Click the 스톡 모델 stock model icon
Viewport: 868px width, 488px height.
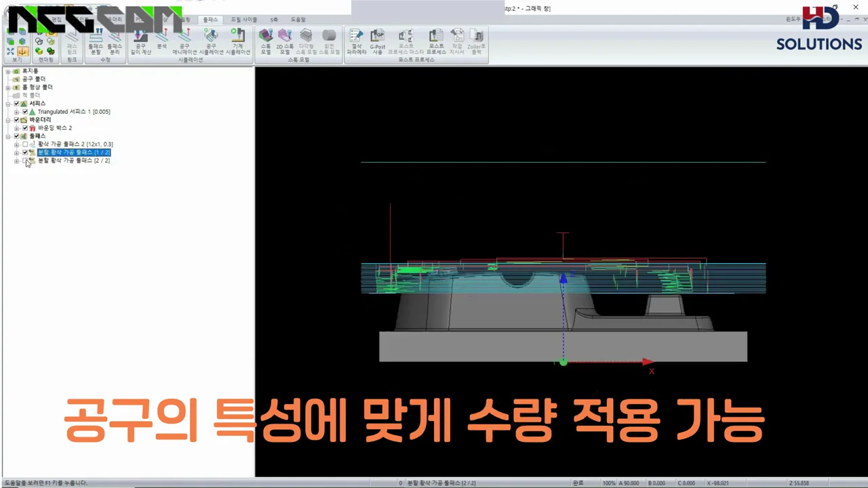[x=266, y=40]
